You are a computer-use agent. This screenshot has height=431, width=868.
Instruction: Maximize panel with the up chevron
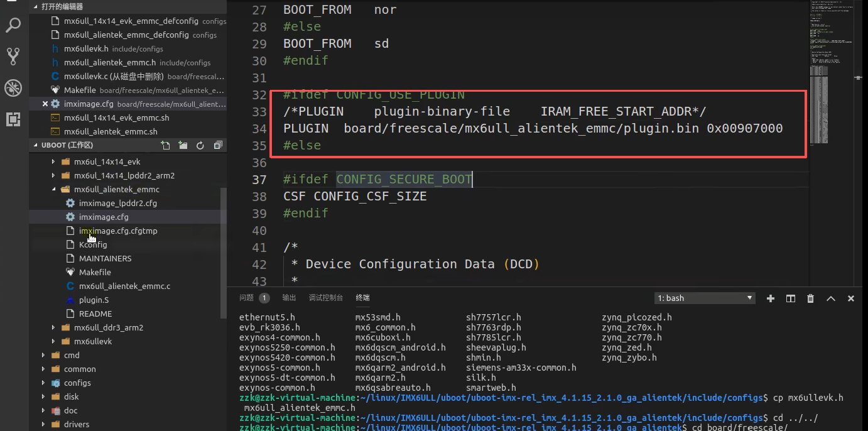(831, 298)
